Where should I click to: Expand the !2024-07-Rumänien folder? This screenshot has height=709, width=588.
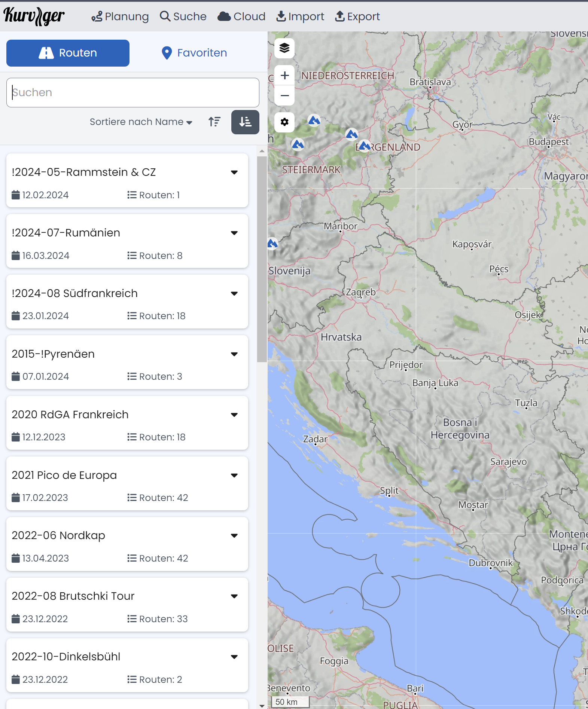(x=234, y=233)
